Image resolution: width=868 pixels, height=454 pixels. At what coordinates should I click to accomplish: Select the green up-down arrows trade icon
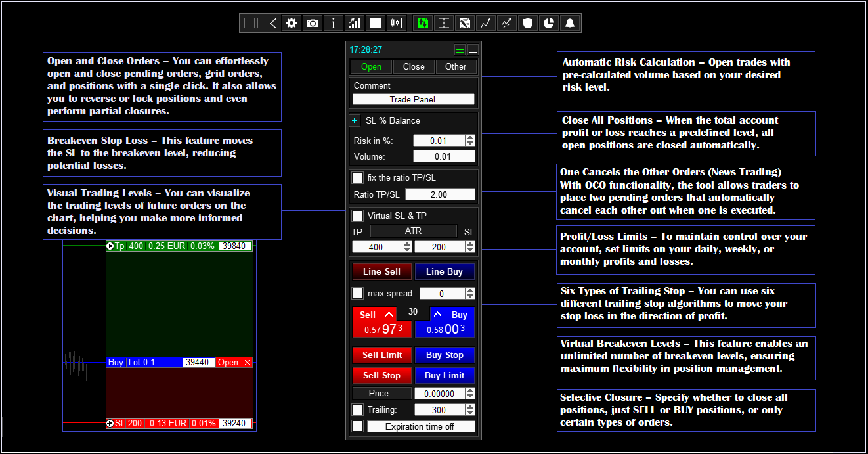[422, 24]
